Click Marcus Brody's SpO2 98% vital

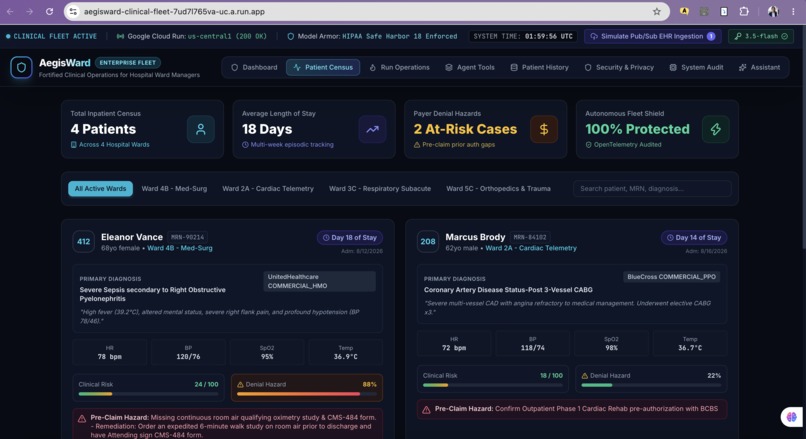pyautogui.click(x=611, y=343)
